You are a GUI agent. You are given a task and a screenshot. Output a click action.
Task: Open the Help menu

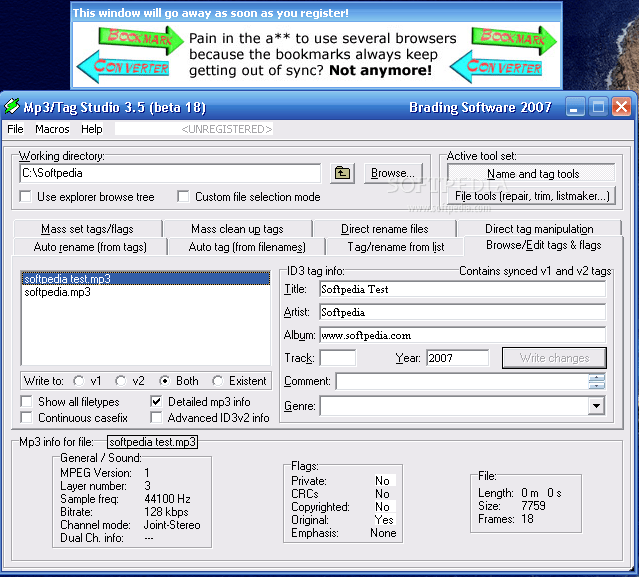pos(92,129)
